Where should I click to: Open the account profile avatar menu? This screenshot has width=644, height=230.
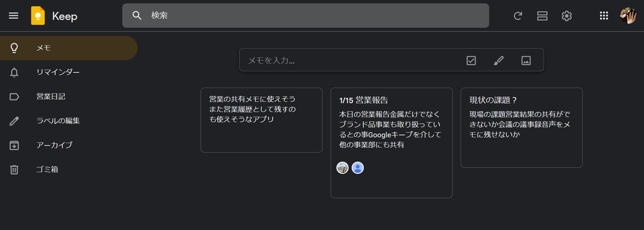click(x=628, y=16)
